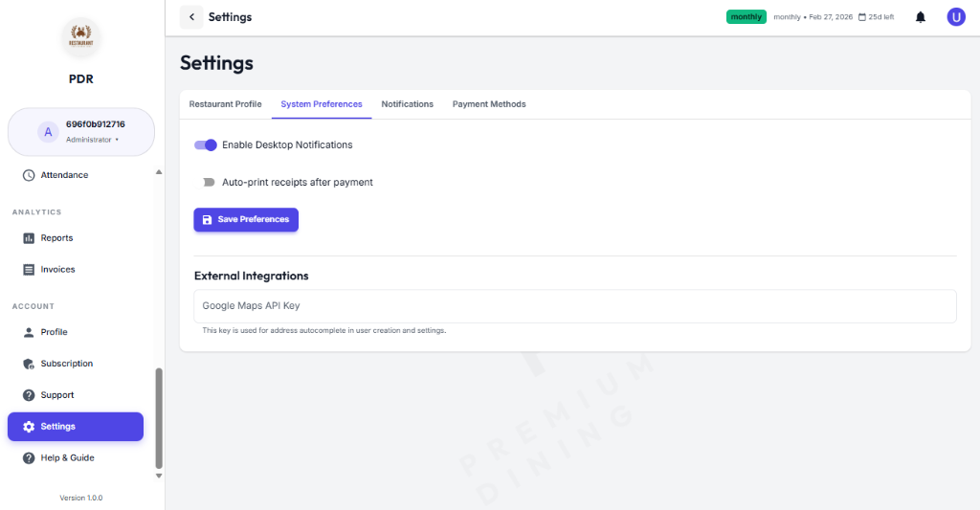
Task: Disable the Desktop Notifications toggle
Action: pyautogui.click(x=206, y=145)
